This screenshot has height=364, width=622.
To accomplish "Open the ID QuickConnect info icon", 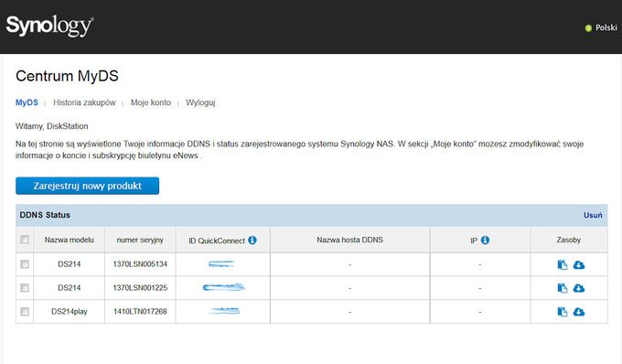I will point(252,240).
